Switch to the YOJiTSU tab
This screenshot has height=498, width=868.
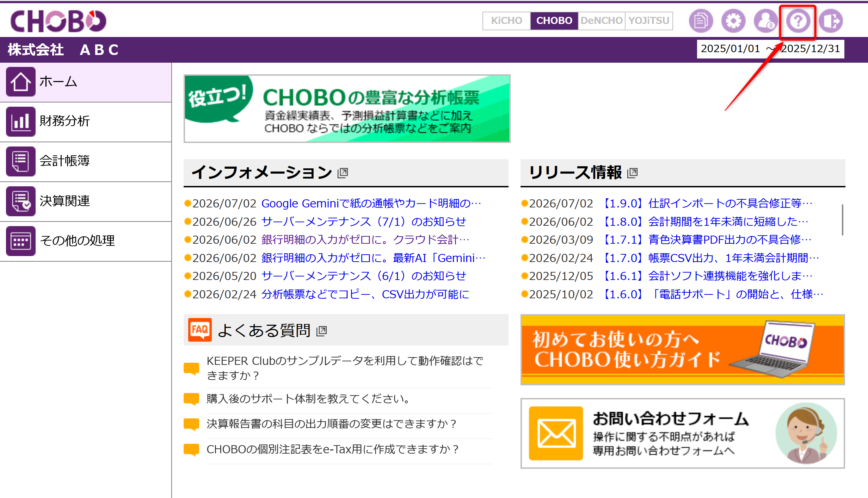click(649, 21)
